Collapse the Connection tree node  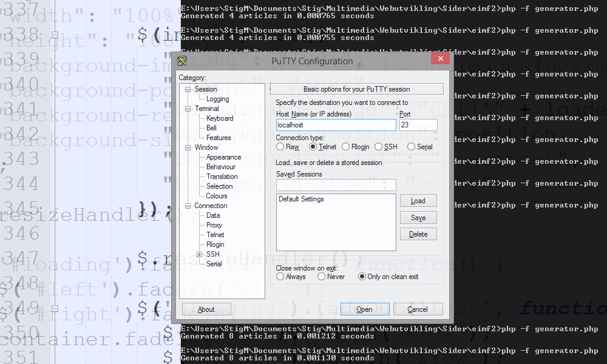coord(188,206)
